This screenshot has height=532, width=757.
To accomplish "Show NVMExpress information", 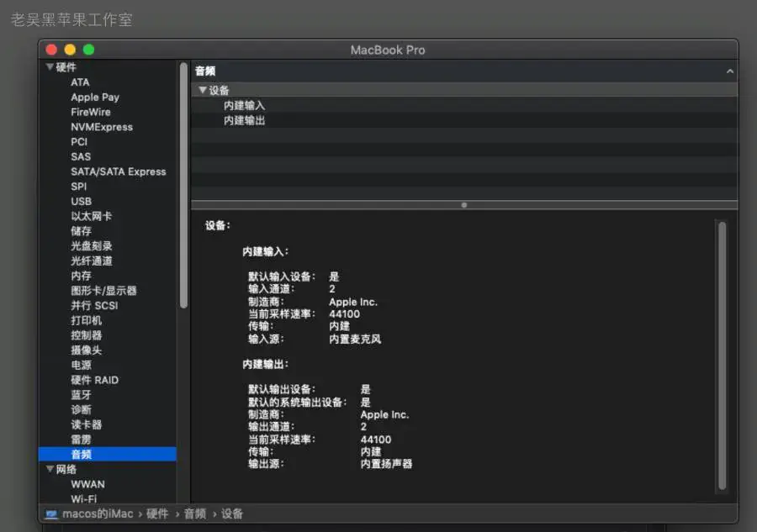I will [102, 128].
